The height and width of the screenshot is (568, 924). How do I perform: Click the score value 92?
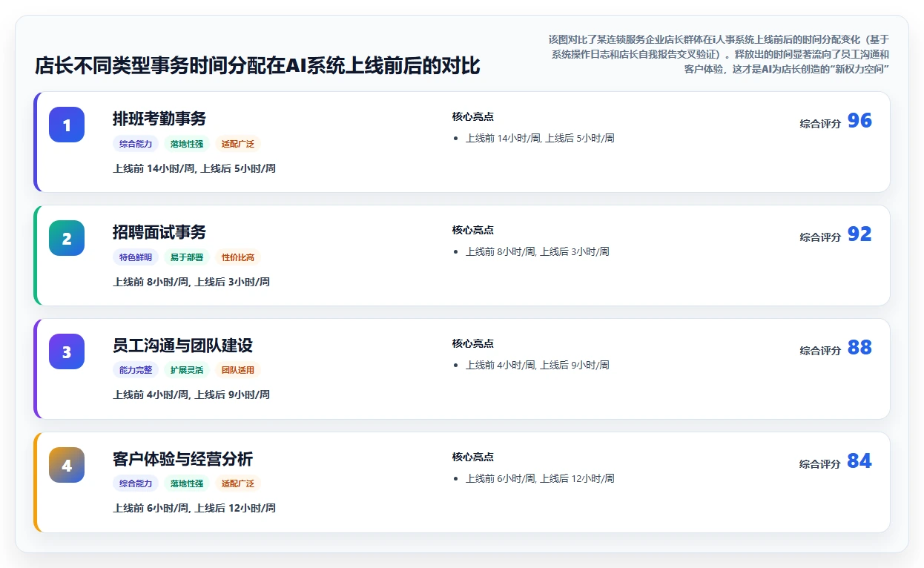tap(859, 234)
